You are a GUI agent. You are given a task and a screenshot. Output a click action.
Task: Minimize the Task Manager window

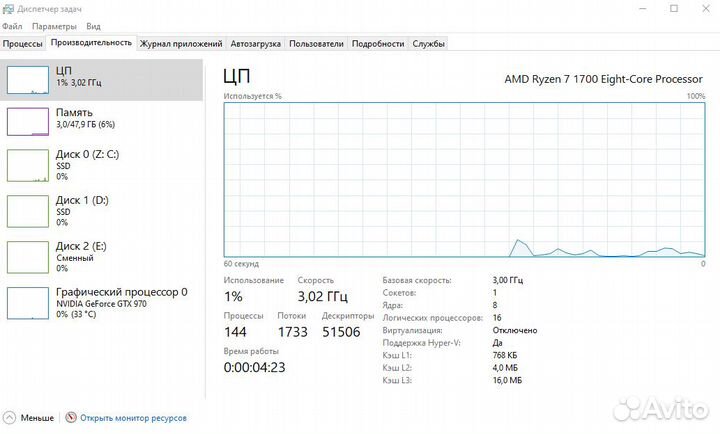point(643,9)
